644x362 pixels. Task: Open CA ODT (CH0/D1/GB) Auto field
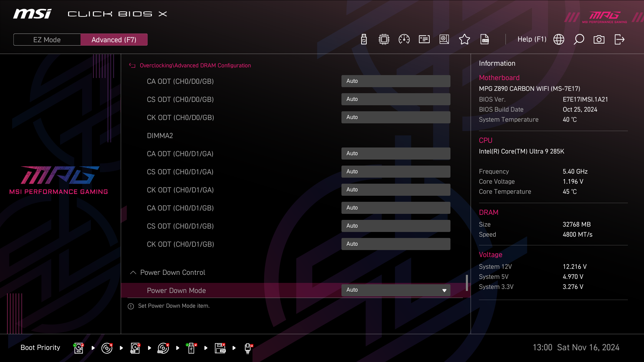(x=396, y=208)
